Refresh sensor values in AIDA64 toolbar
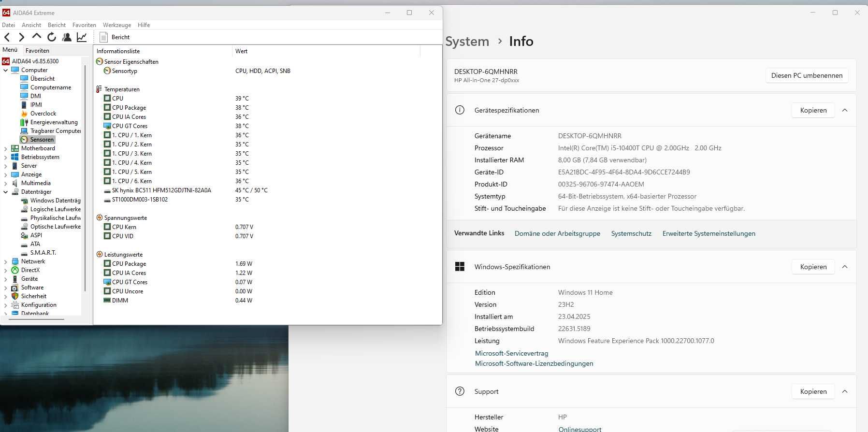This screenshot has width=868, height=432. point(52,37)
